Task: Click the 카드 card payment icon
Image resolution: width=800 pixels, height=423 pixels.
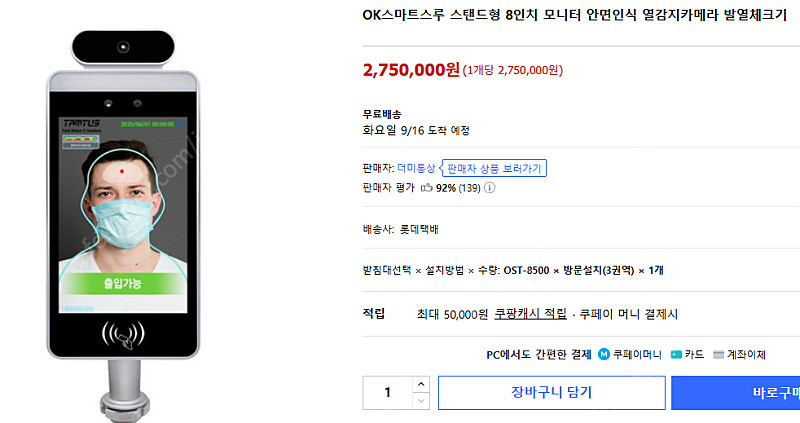Action: pos(676,354)
